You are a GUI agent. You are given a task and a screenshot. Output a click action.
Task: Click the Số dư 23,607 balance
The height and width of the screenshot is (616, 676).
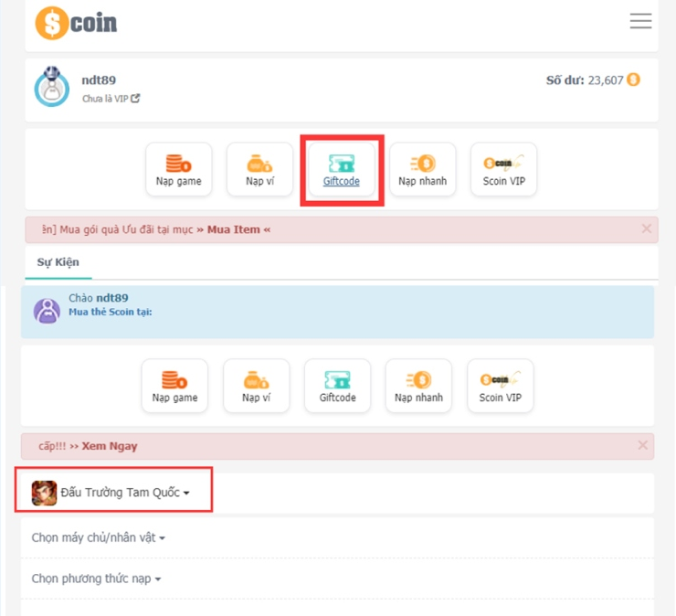coord(585,80)
